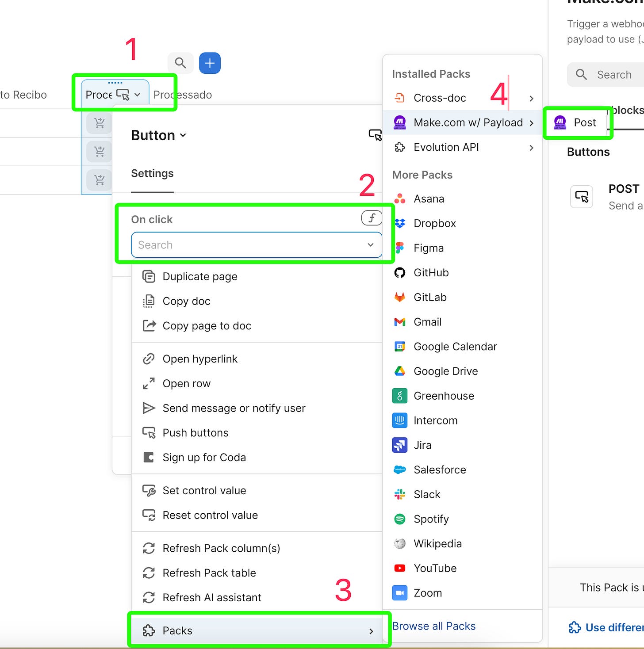644x649 pixels.
Task: Select the Jira pack
Action: (x=463, y=445)
